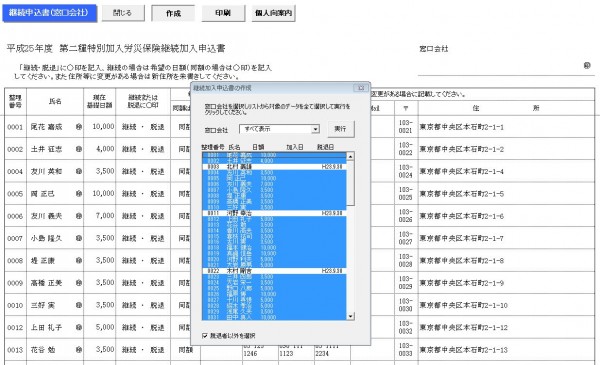
Task: Open 個人向案内
Action: click(273, 13)
